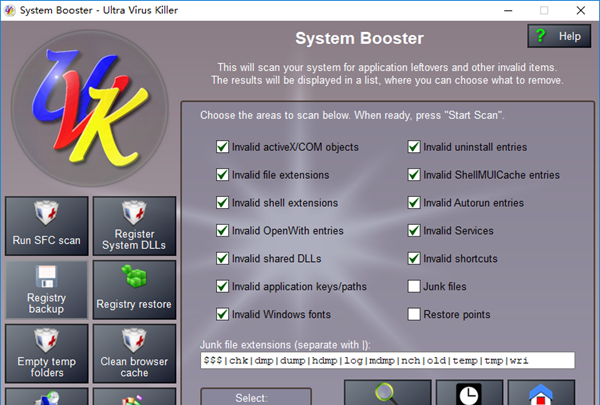Go to the home screen button
The width and height of the screenshot is (600, 405).
point(541,393)
